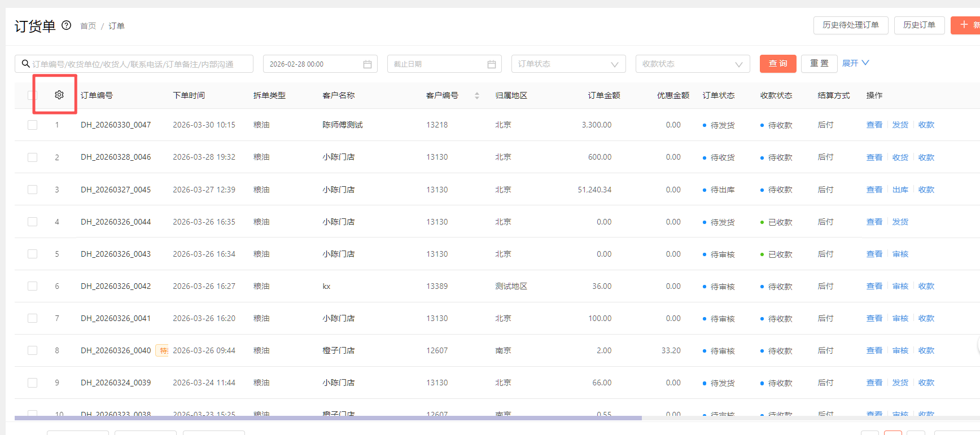980x435 pixels.
Task: Click 查看 for order DH_20260330_0047
Action: pos(874,125)
